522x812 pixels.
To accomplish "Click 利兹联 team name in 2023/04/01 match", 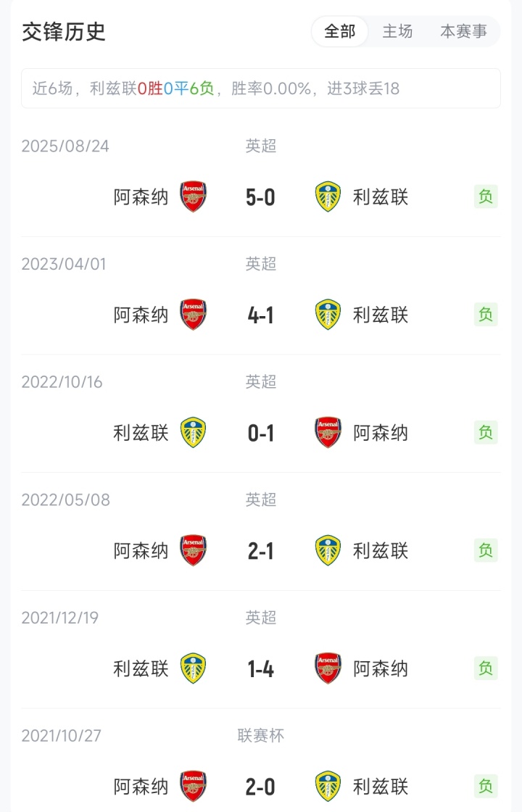I will pyautogui.click(x=381, y=315).
